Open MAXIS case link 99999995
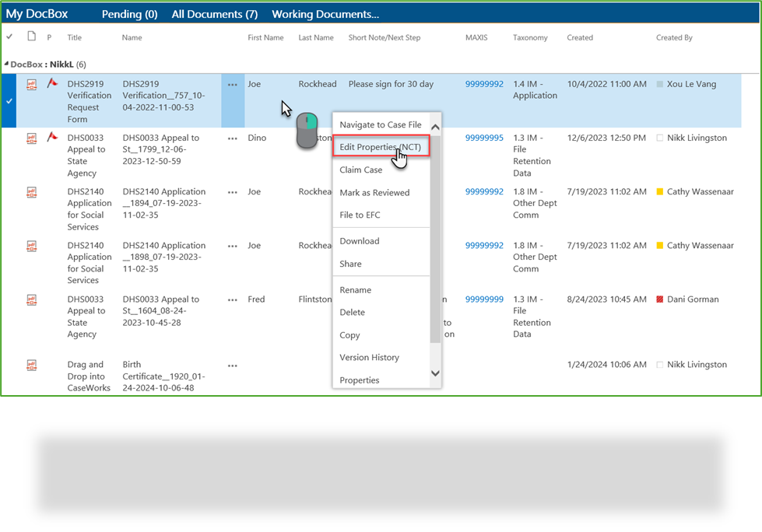This screenshot has width=762, height=532. pos(483,138)
